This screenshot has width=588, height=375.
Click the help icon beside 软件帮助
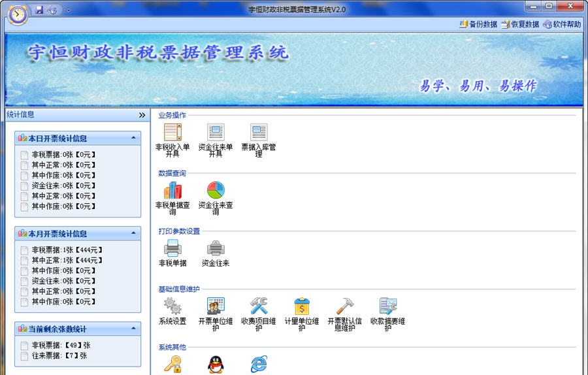pos(547,24)
